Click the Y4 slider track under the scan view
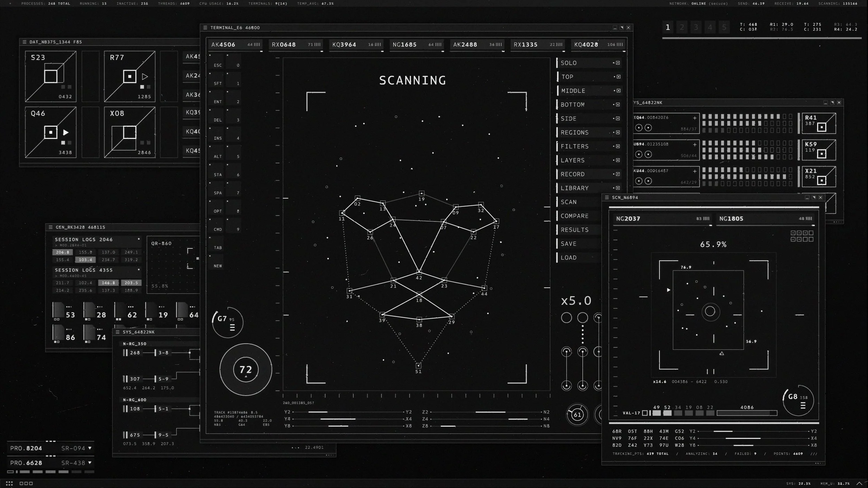Viewport: 868px width, 488px height. (349, 419)
